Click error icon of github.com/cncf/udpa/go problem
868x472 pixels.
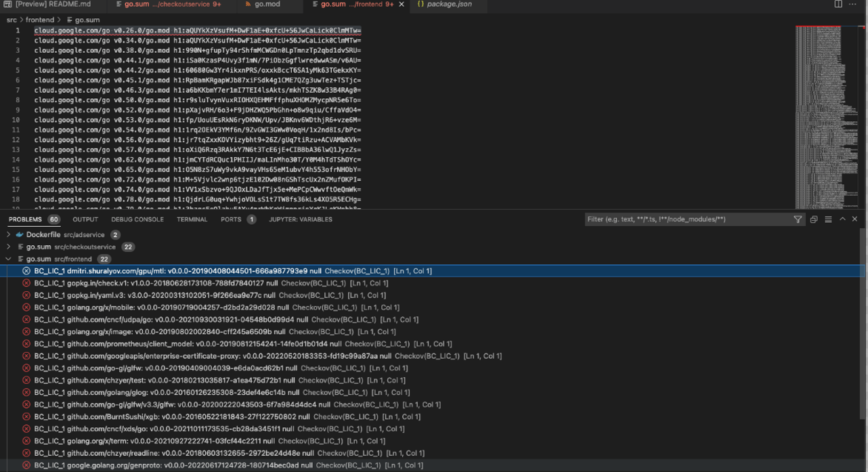(x=26, y=320)
